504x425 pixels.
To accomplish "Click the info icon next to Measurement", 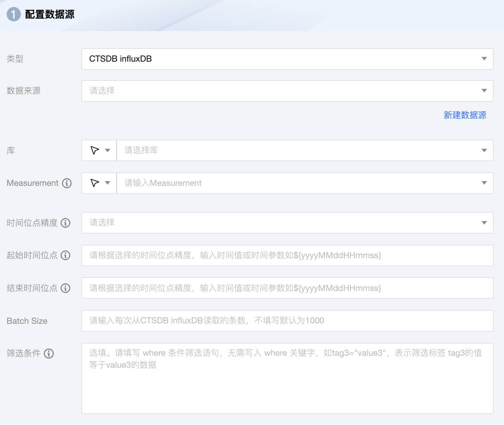I will 67,183.
